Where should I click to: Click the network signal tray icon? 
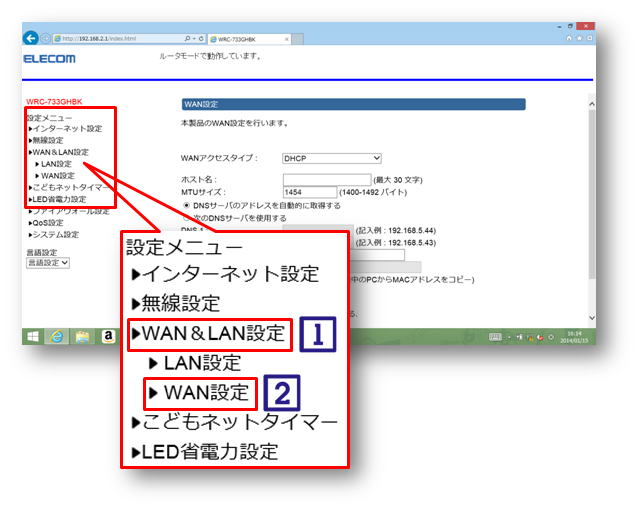[x=520, y=337]
